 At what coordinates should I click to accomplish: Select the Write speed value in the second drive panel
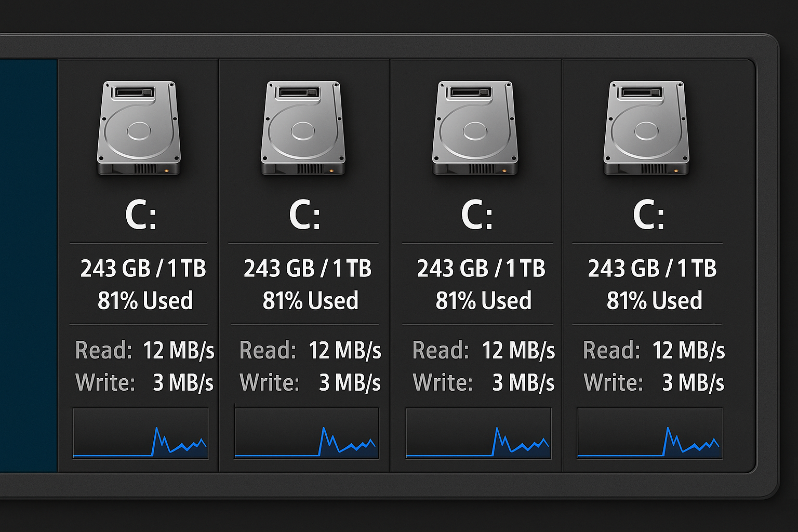point(350,383)
